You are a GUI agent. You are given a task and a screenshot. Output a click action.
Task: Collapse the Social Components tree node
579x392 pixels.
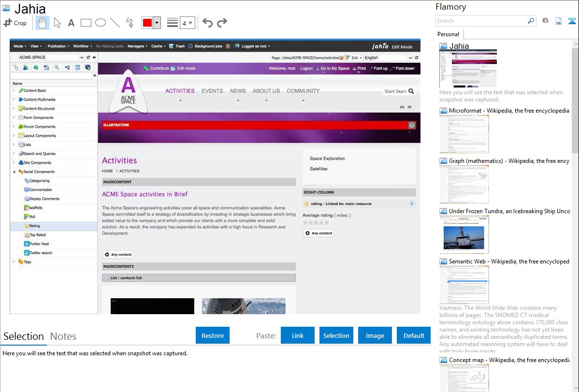pyautogui.click(x=14, y=172)
